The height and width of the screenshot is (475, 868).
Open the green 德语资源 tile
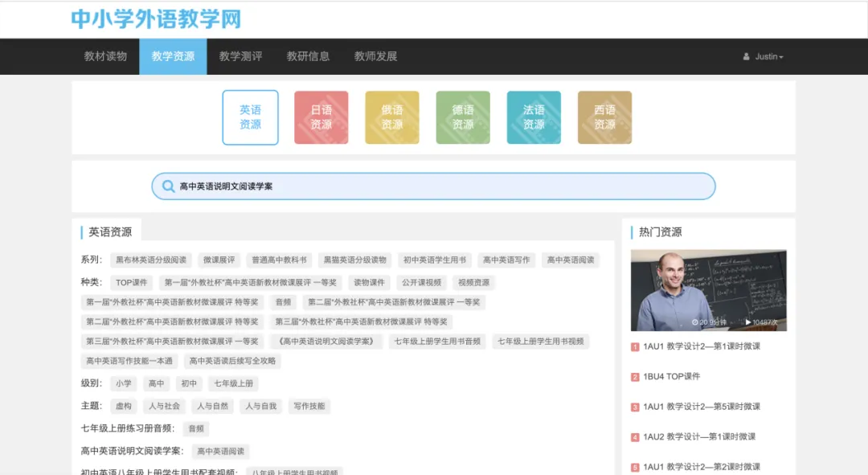(x=463, y=117)
